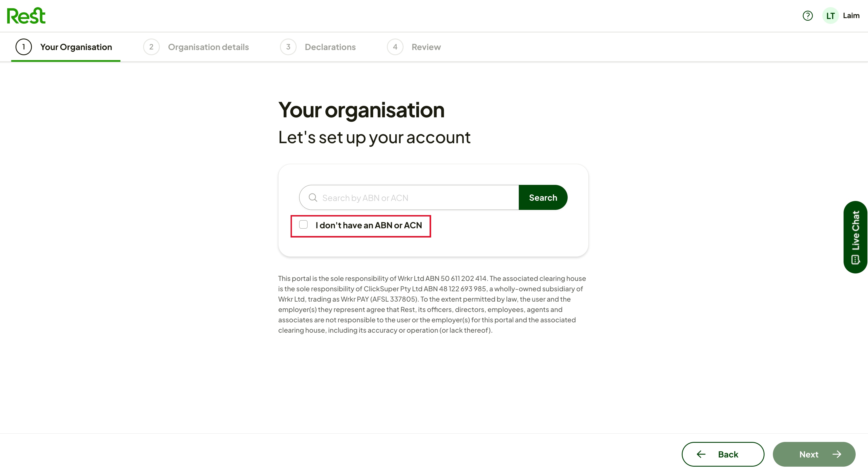Select the Your Organisation step tab

pyautogui.click(x=66, y=47)
